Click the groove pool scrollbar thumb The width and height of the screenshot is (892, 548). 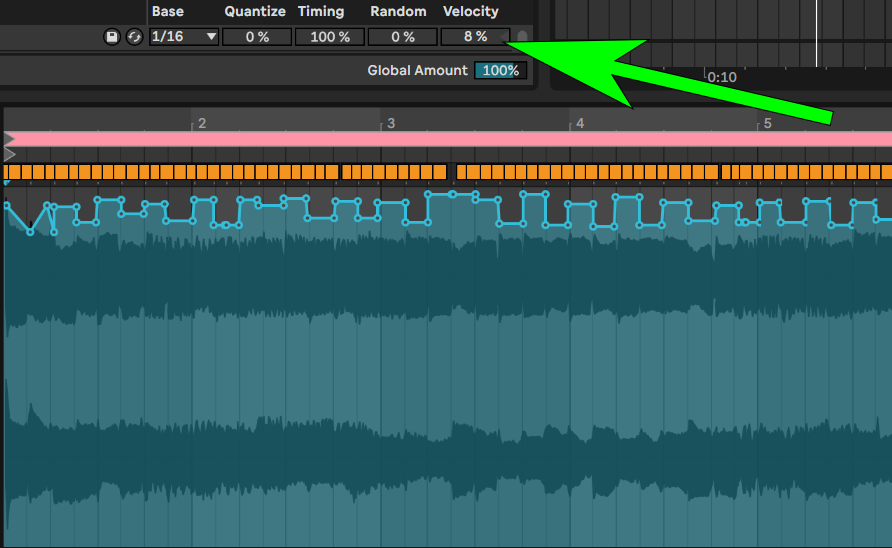pyautogui.click(x=522, y=37)
